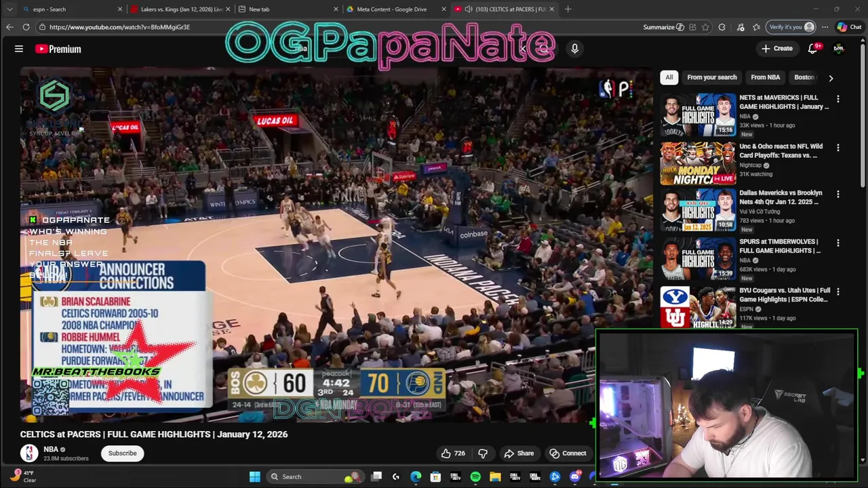Open Dallas Mavericks vs Brooklyn Nets title
The image size is (868, 488).
point(781,197)
